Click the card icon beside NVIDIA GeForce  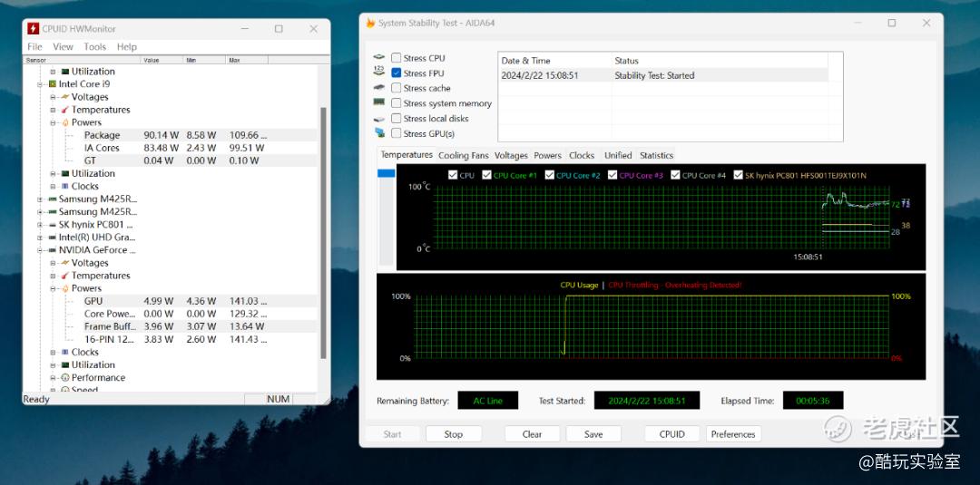click(53, 249)
